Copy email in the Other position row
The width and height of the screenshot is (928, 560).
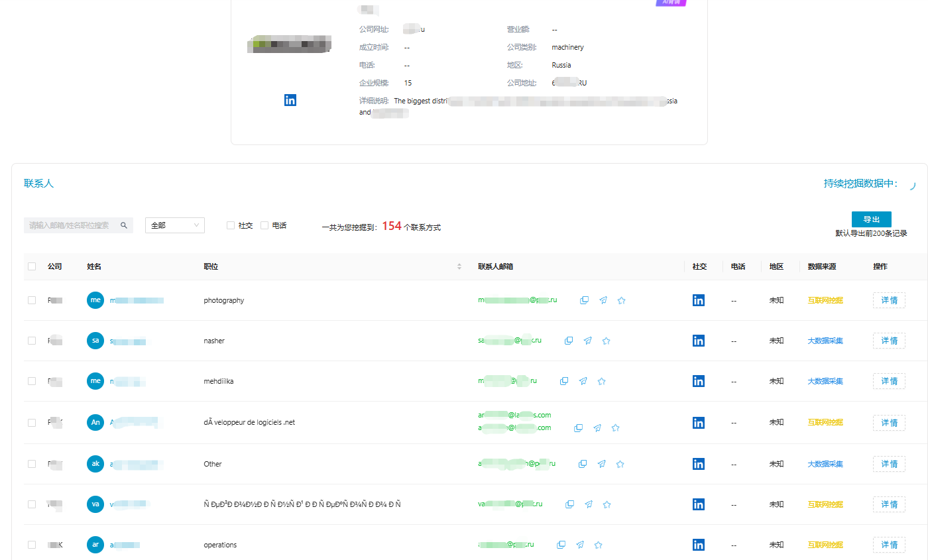point(583,464)
